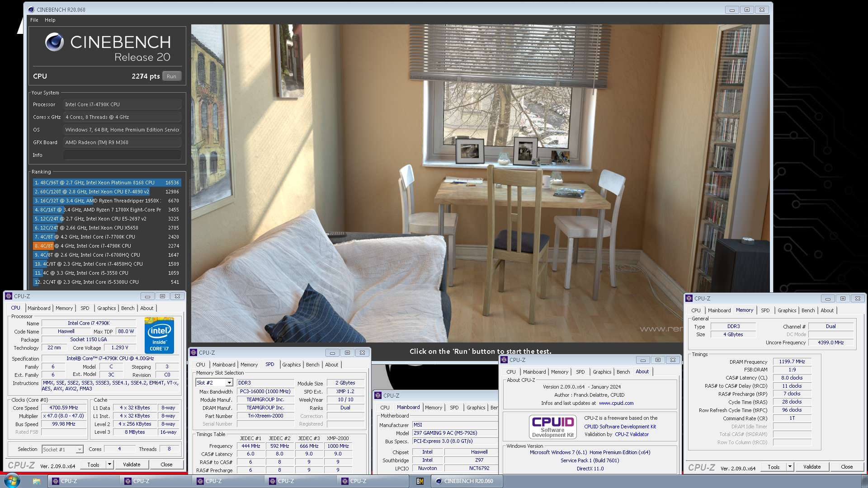This screenshot has height=488, width=868.
Task: Click the Intel Core i7 inside logo
Action: (x=159, y=335)
